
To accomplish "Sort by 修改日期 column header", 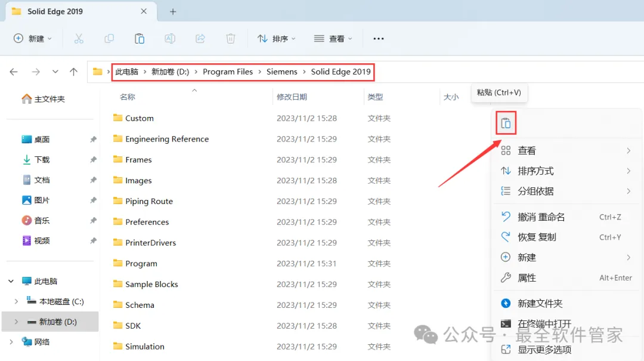I will [292, 97].
